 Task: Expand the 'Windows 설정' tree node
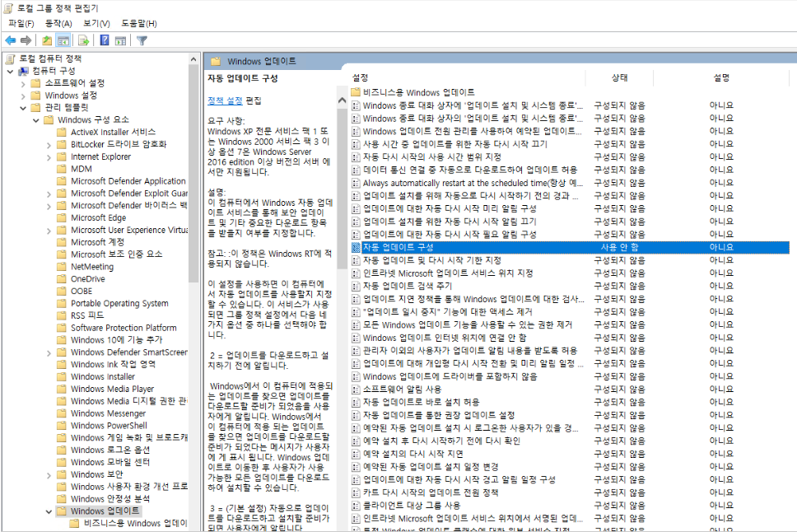coord(23,96)
